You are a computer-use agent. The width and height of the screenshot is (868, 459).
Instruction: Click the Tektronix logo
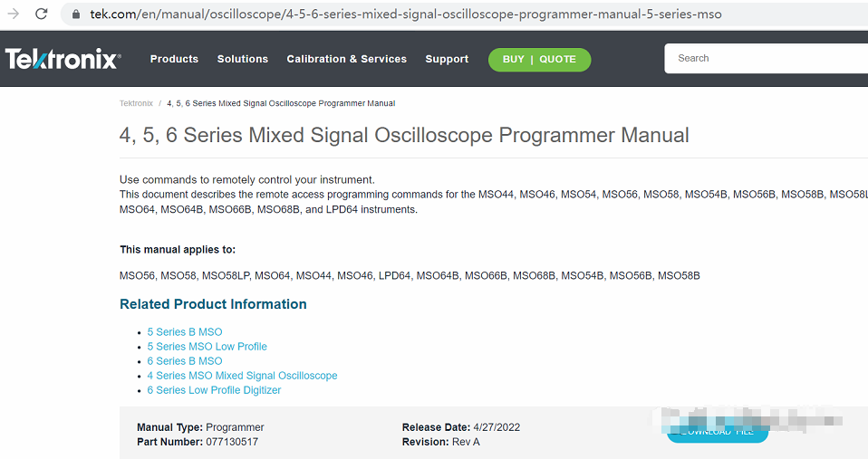tap(63, 59)
